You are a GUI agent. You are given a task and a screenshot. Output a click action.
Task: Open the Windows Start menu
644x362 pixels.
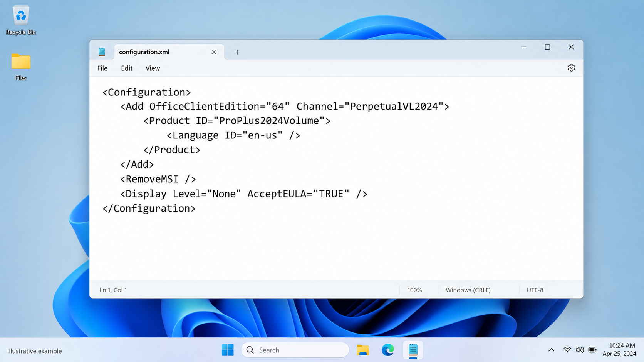click(x=228, y=350)
